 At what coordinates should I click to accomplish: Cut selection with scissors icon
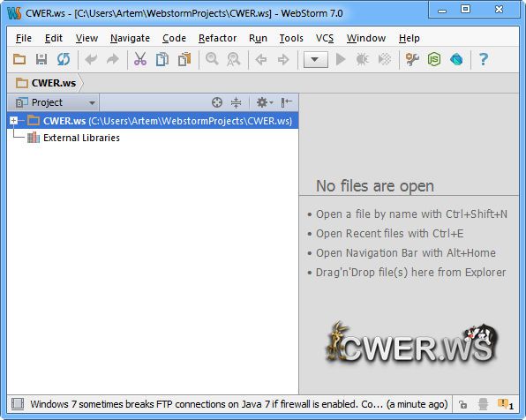click(x=140, y=59)
